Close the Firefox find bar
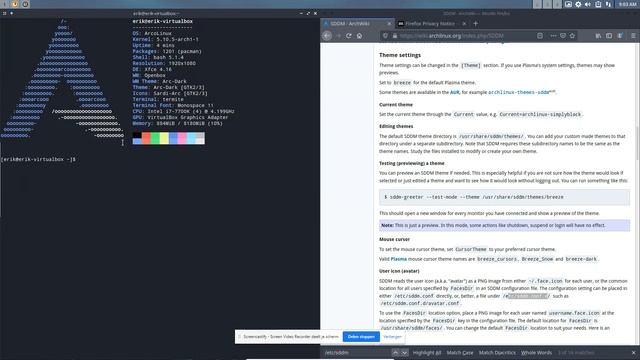 633,353
